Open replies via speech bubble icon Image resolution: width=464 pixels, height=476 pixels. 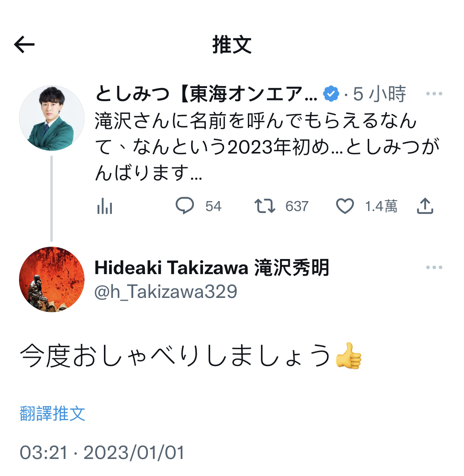click(x=185, y=206)
